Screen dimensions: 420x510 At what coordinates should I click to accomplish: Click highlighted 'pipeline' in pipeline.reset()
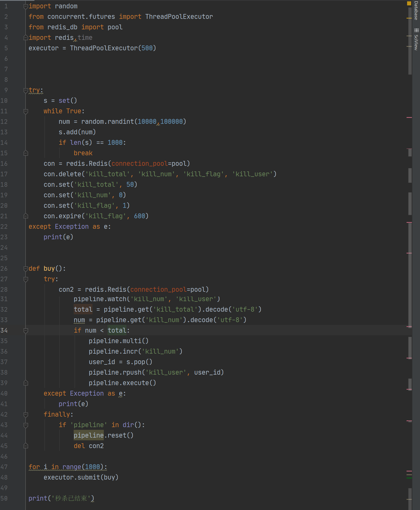[89, 435]
